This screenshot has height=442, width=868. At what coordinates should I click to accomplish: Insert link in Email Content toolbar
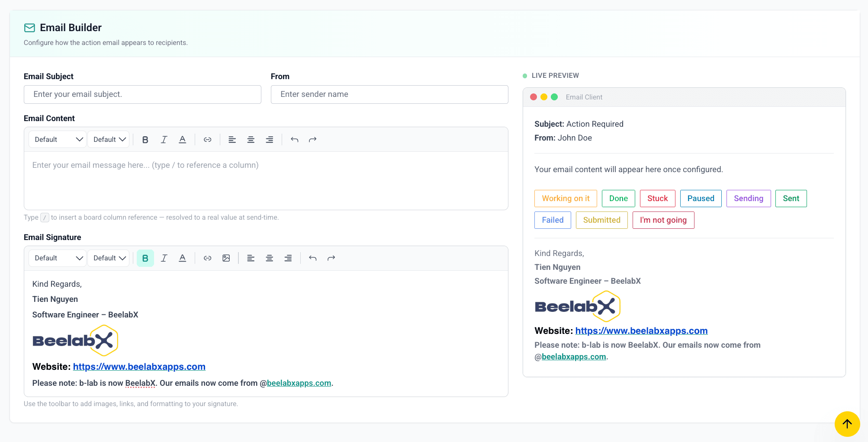(208, 139)
